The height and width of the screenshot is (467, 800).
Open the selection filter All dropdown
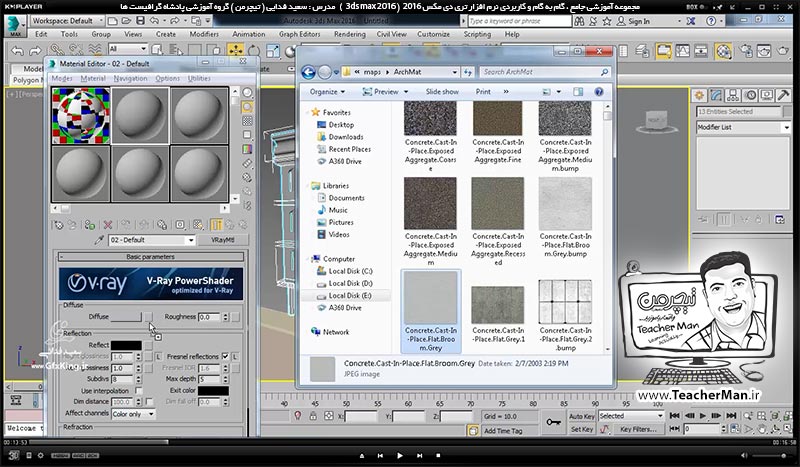tap(128, 48)
